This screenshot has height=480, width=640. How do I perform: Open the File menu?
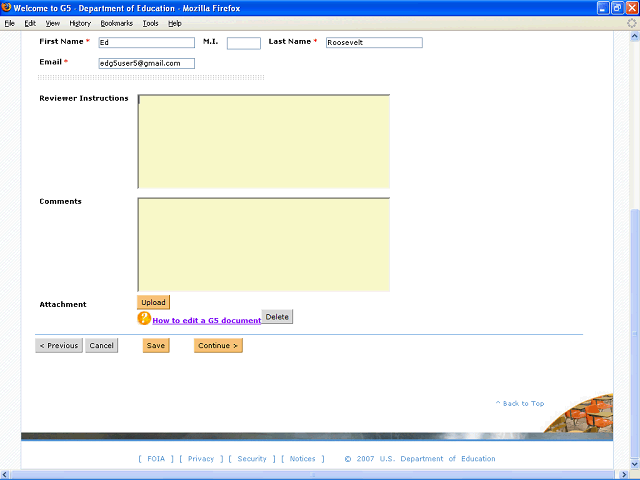[9, 23]
